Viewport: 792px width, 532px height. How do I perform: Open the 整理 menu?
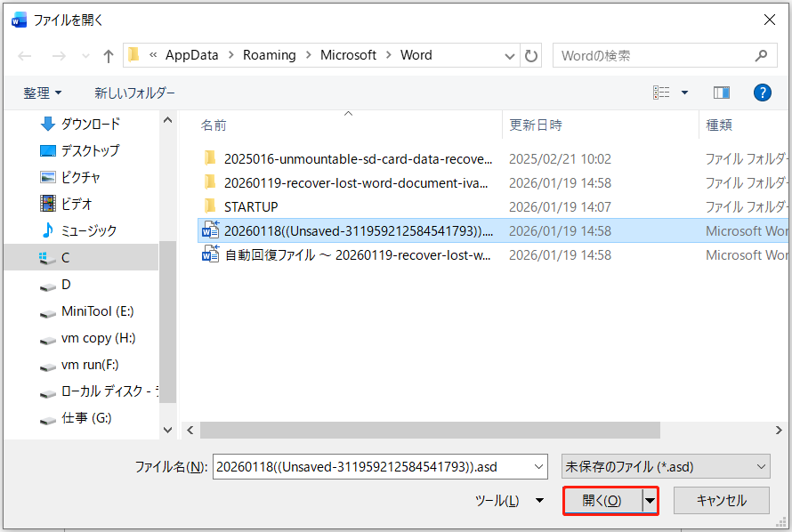click(43, 93)
